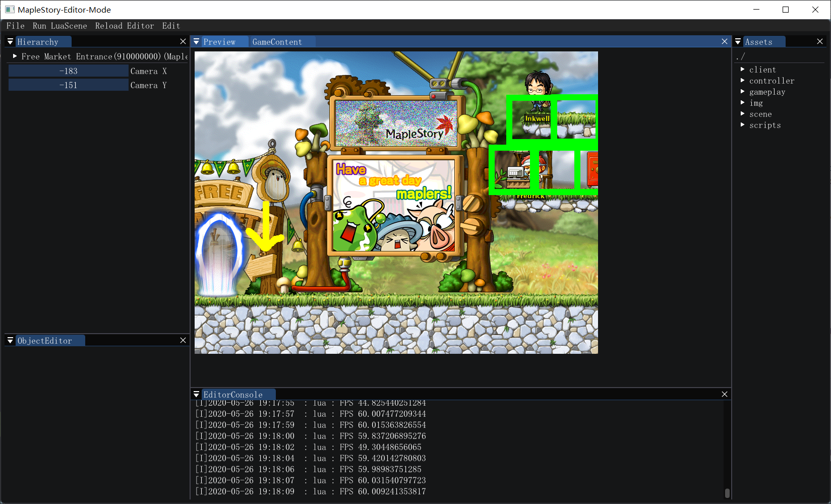Collapse the EditorConsole panel triangle icon
831x504 pixels.
pos(197,395)
